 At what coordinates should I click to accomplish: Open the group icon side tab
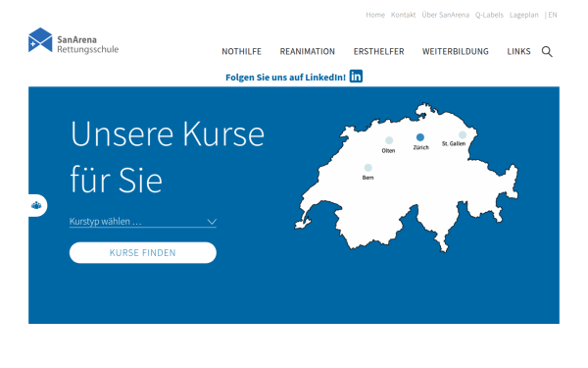(x=37, y=205)
